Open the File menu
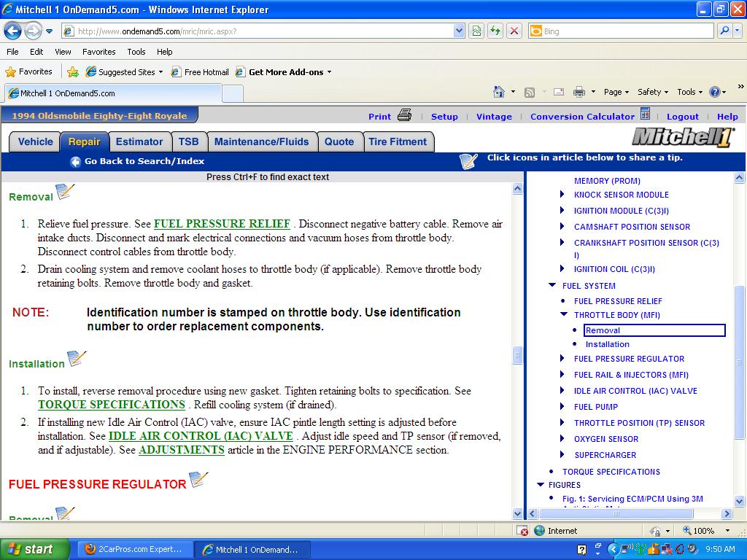 [13, 52]
